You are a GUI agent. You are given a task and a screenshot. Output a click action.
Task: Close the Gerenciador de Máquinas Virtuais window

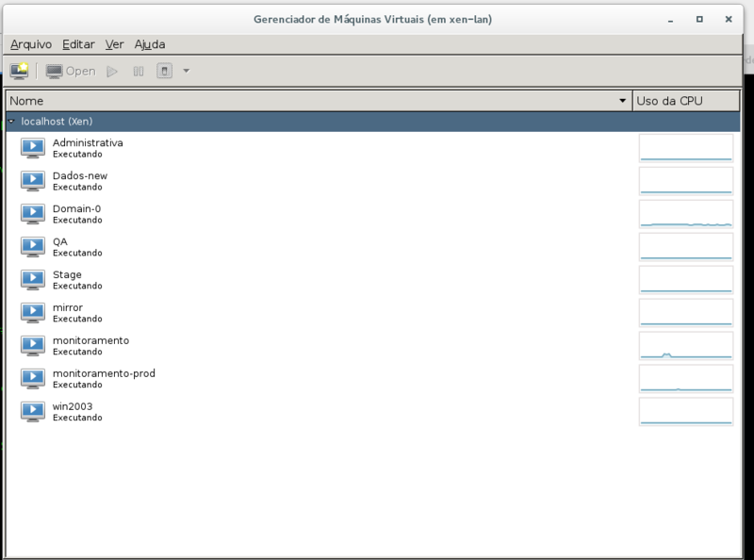pos(729,19)
